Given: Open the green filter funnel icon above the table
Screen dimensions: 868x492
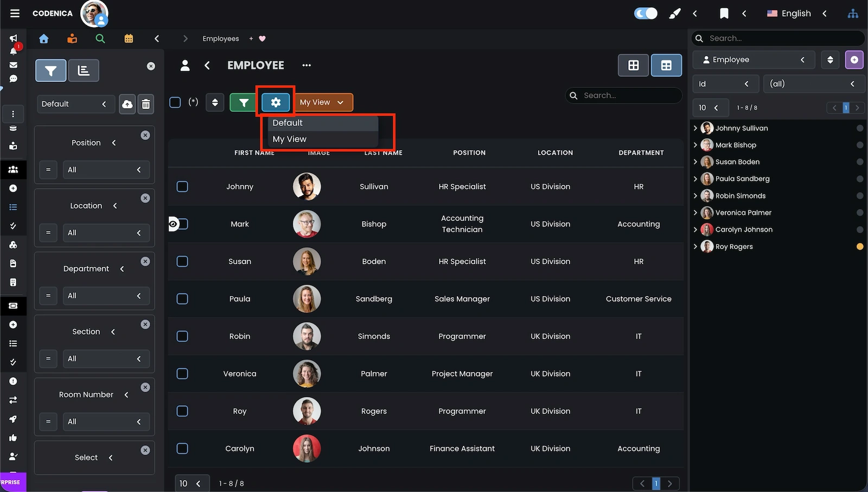Looking at the screenshot, I should click(x=242, y=102).
